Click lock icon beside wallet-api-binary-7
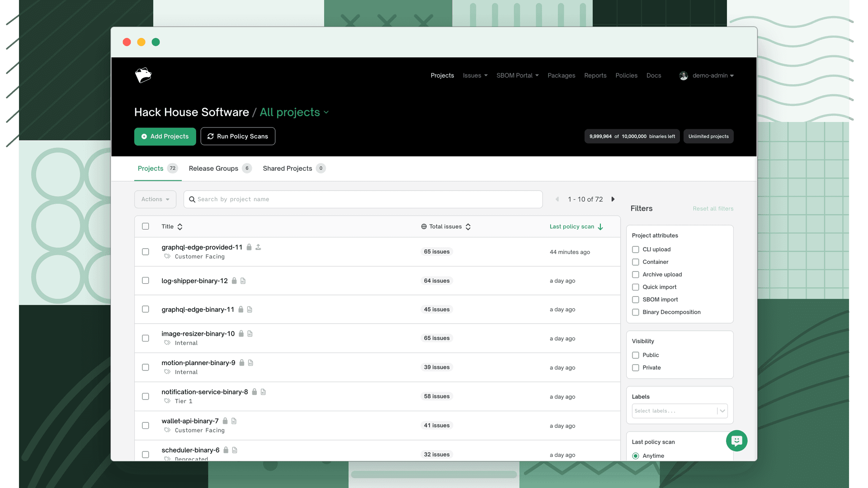Image resolution: width=868 pixels, height=488 pixels. (225, 421)
